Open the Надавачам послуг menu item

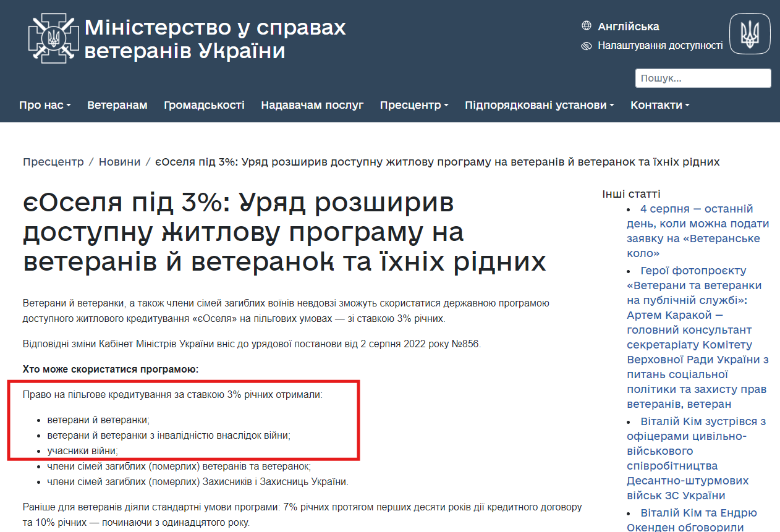(312, 105)
